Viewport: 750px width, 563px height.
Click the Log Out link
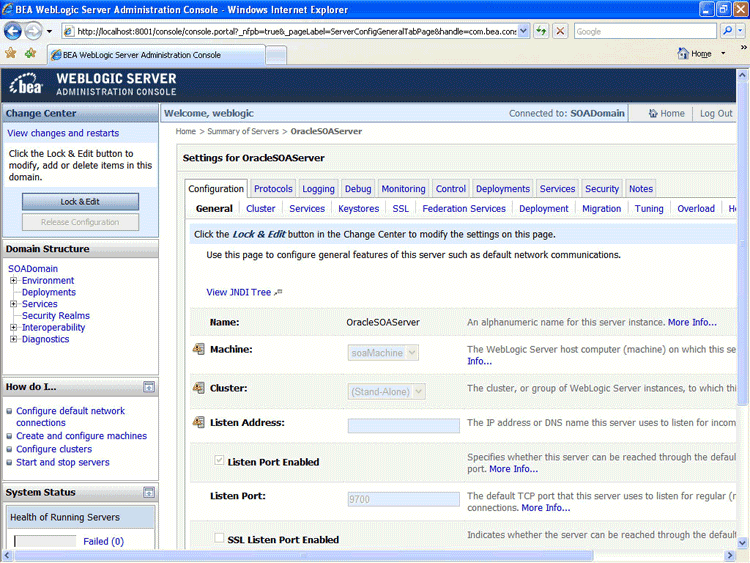click(716, 113)
